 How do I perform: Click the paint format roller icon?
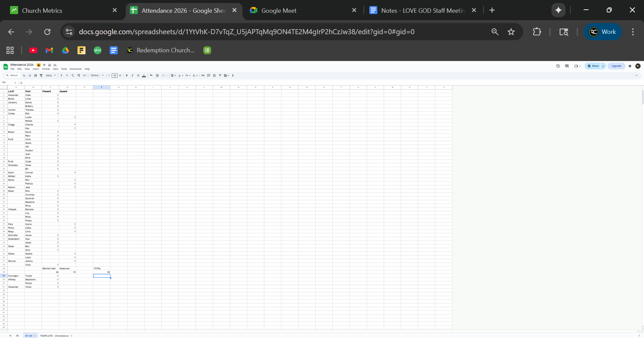tap(41, 75)
